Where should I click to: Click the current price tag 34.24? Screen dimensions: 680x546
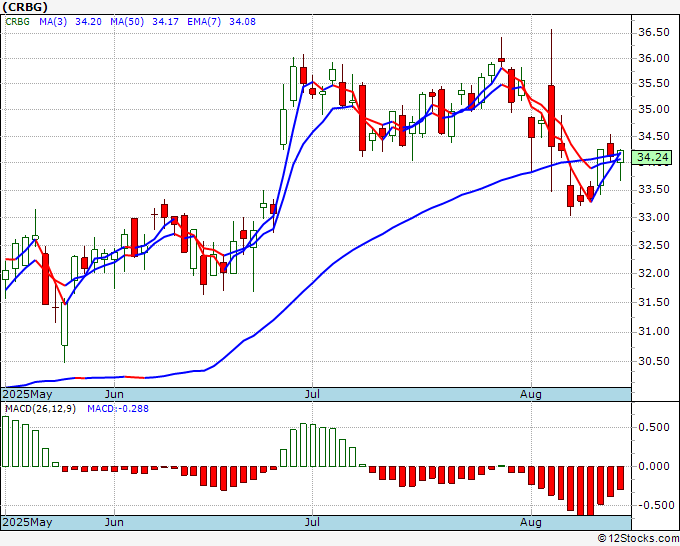coord(652,157)
